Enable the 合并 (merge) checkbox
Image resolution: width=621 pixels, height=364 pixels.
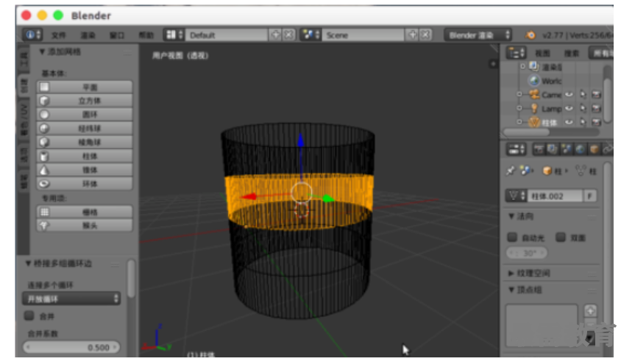coord(30,315)
